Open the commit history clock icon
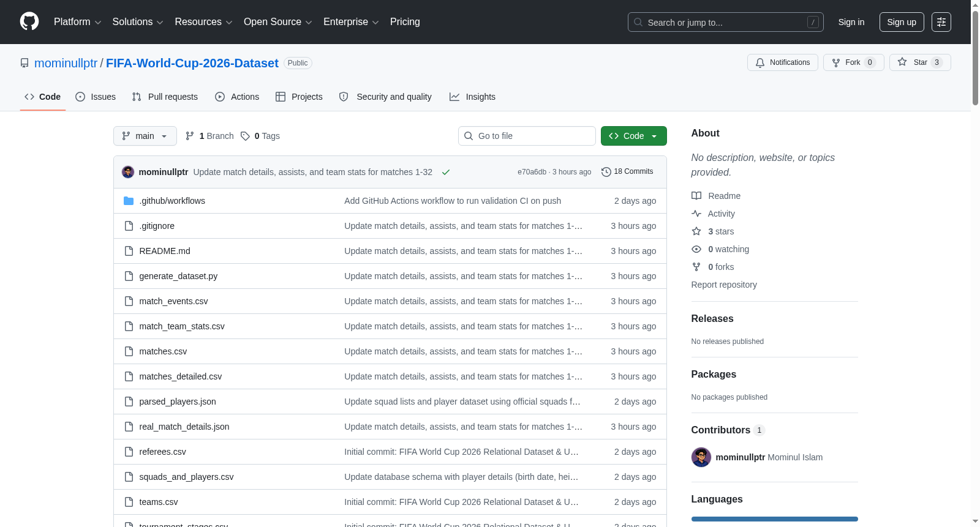Viewport: 980px width, 527px height. pyautogui.click(x=606, y=172)
